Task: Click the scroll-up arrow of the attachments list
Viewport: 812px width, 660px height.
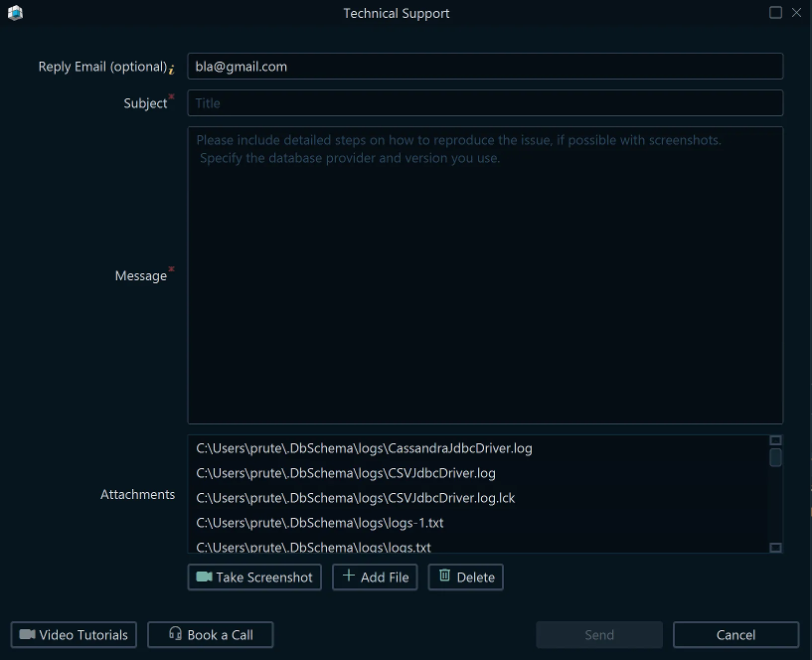Action: [775, 439]
